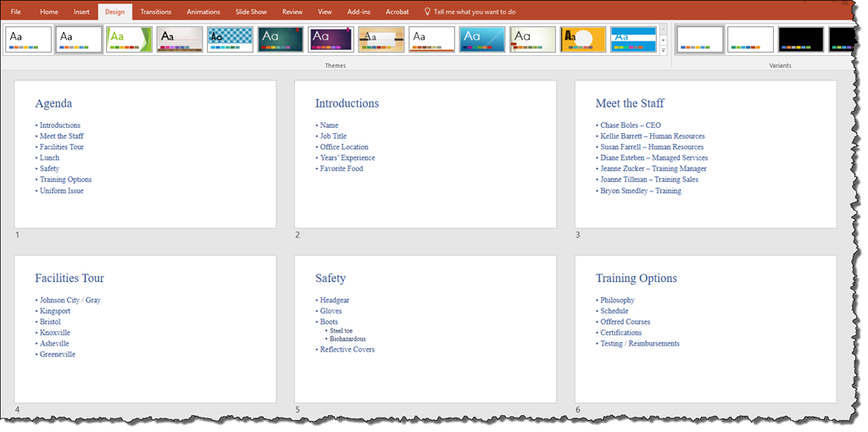The height and width of the screenshot is (432, 868).
Task: Switch to the Slide Show tab
Action: tap(252, 12)
